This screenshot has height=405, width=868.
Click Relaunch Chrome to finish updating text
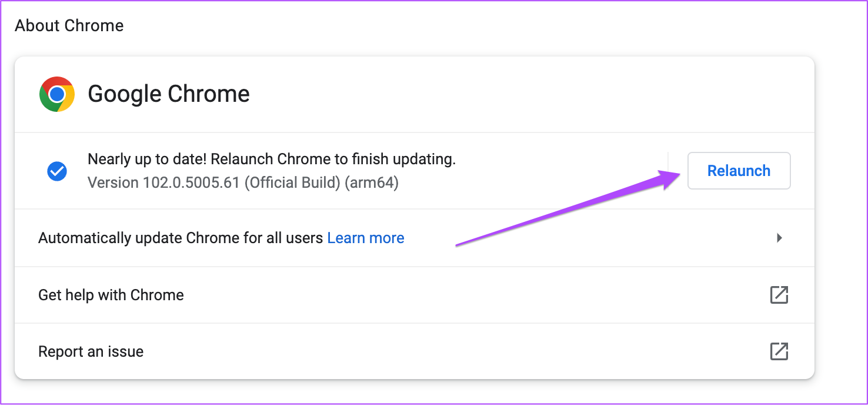click(x=333, y=159)
